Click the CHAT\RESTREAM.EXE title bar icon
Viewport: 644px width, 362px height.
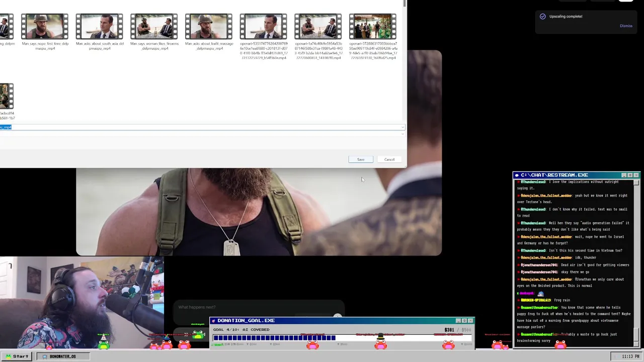tap(517, 175)
